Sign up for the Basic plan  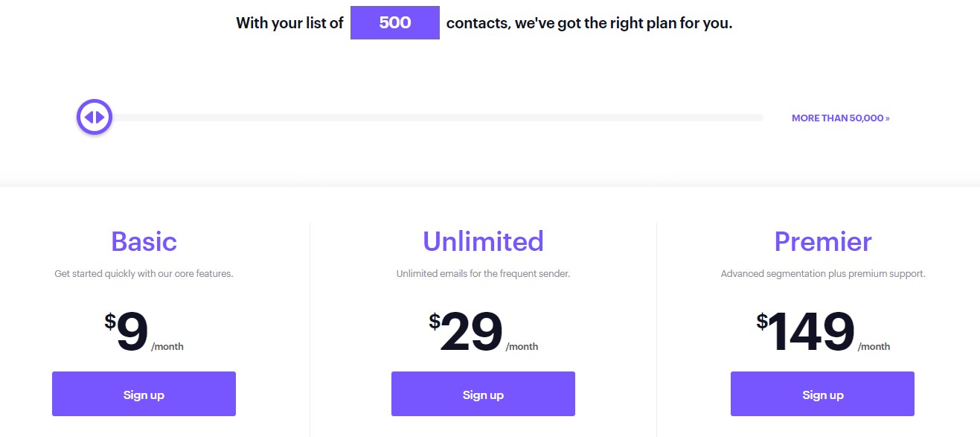[144, 395]
